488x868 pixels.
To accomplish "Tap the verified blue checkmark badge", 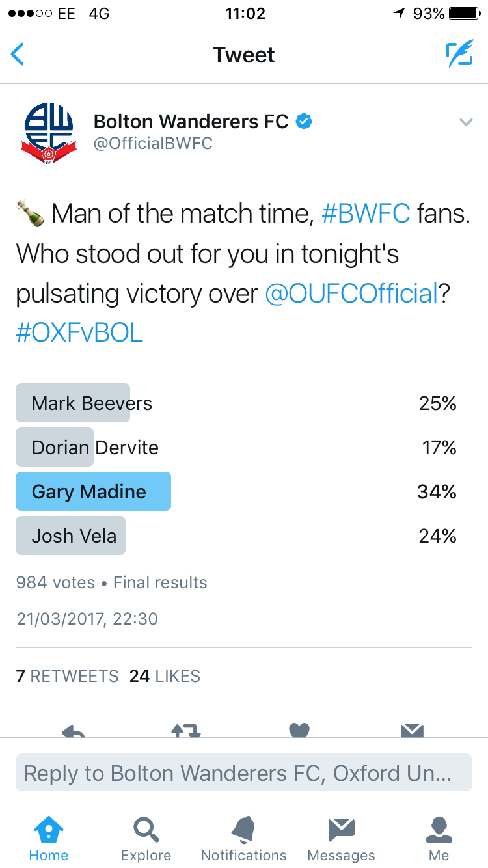I will [x=304, y=121].
